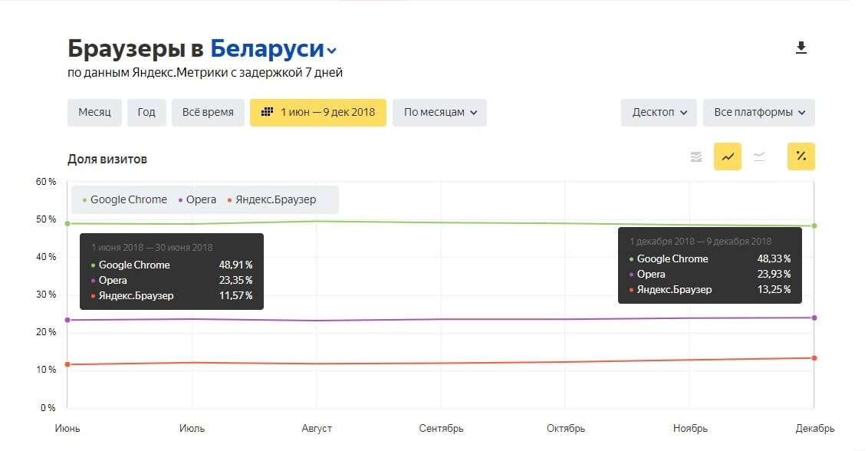Switch to the smoothed line chart icon
This screenshot has height=451, width=868.
pyautogui.click(x=760, y=156)
